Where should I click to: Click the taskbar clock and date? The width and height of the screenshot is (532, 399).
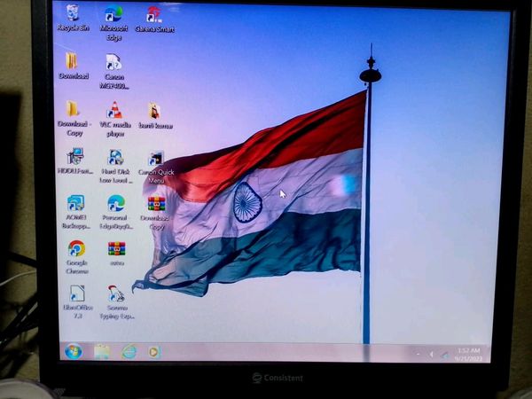469,354
